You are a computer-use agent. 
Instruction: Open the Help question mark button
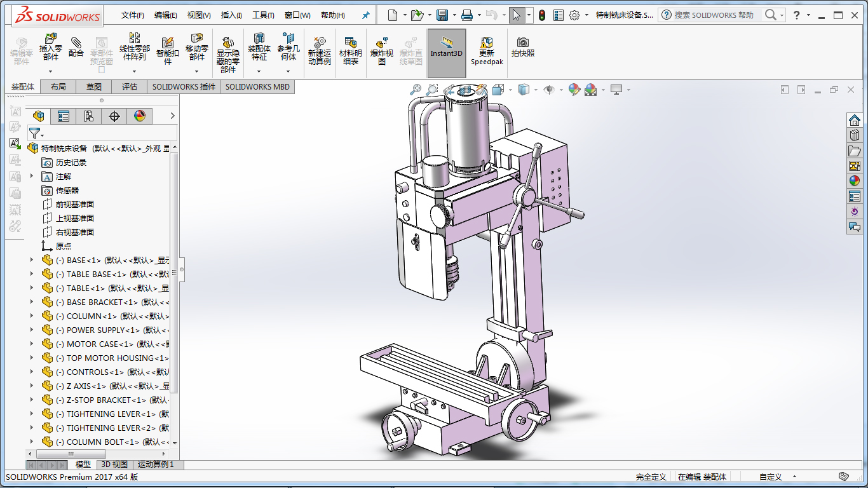click(796, 15)
